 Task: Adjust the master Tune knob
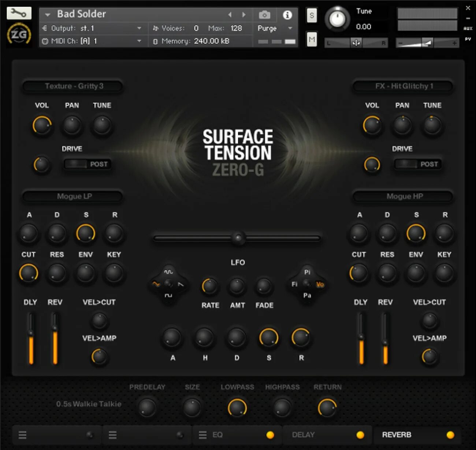(x=338, y=19)
